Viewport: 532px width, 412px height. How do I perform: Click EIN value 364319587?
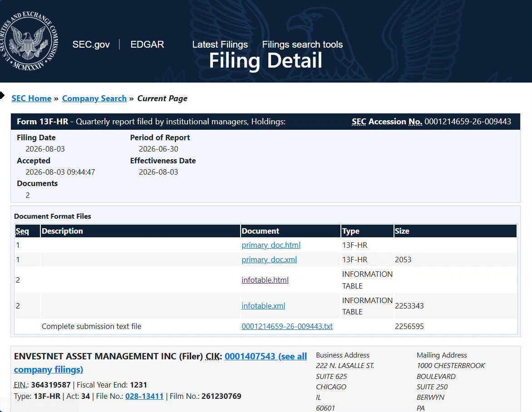pyautogui.click(x=51, y=385)
